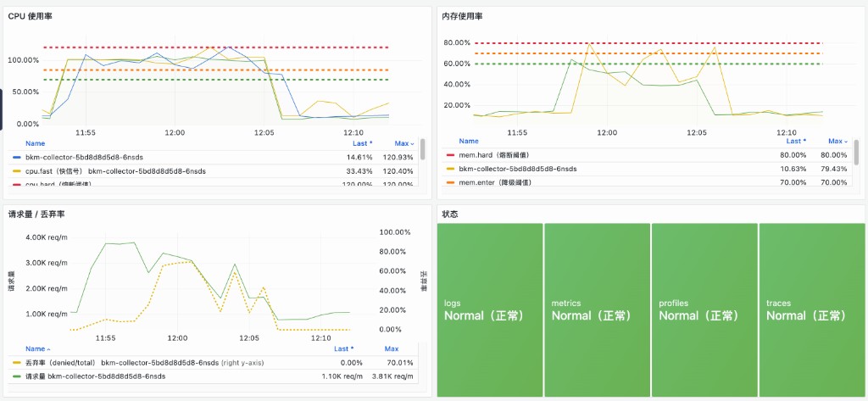Select the metrics Normal（正常）status tile
The image size is (868, 401).
(x=598, y=309)
